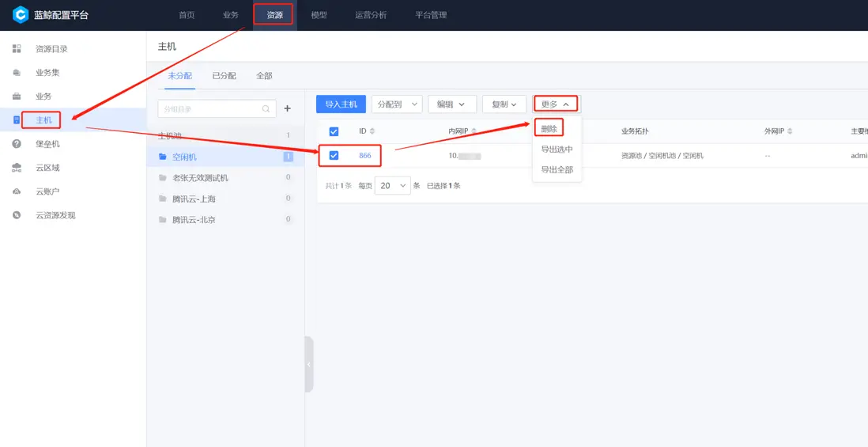Choose 导出选中 from 更多 menu

557,150
